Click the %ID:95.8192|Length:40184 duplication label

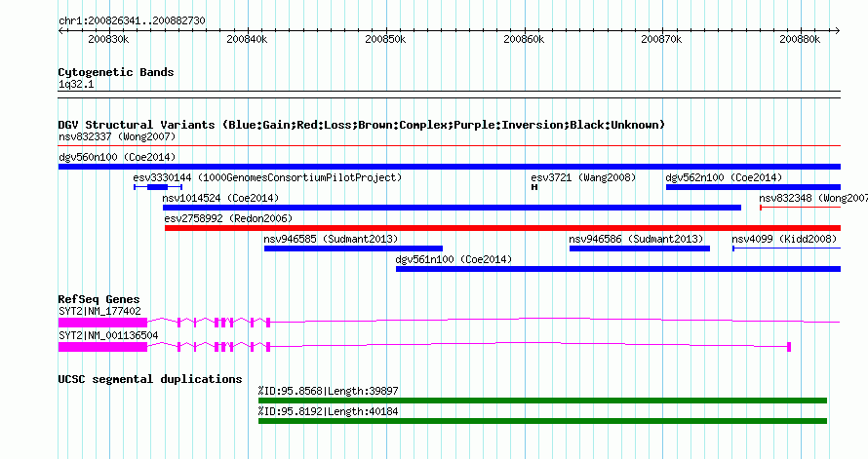pos(328,411)
